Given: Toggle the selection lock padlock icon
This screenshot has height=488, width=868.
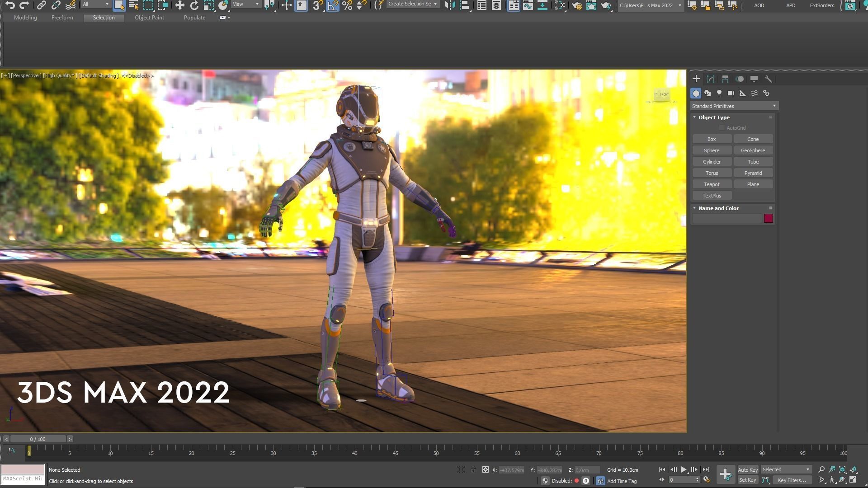Looking at the screenshot, I should (473, 470).
